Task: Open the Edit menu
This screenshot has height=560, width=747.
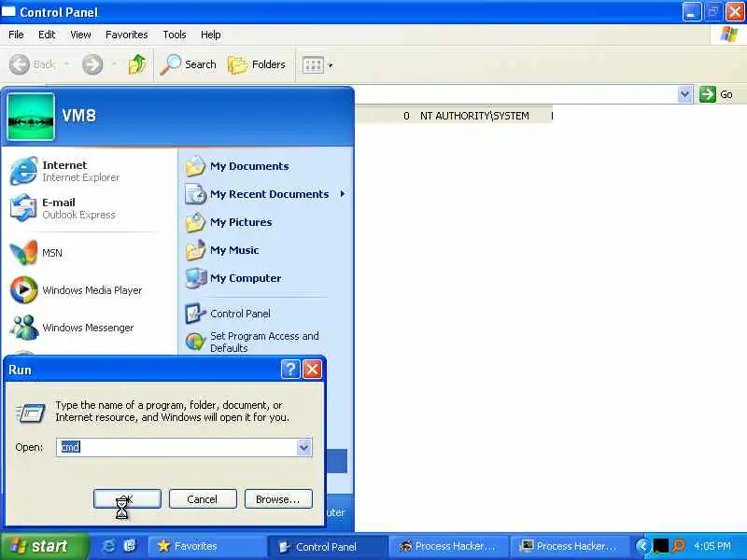Action: pyautogui.click(x=47, y=35)
